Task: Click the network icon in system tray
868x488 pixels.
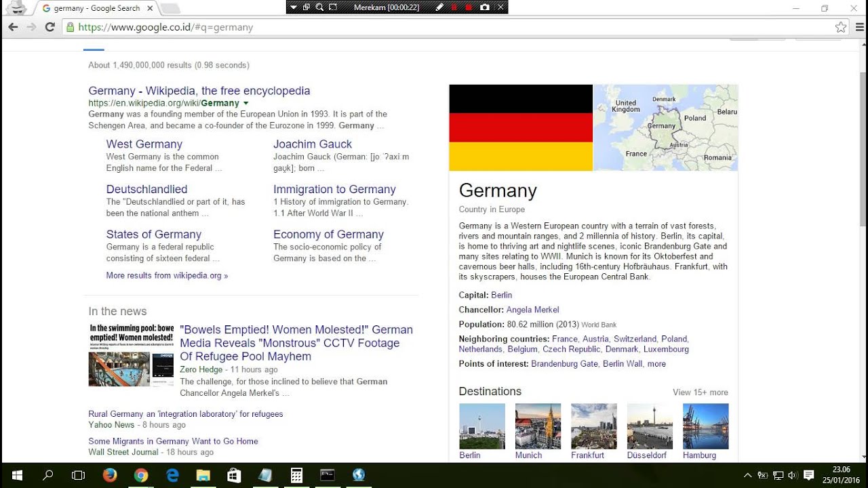Action: [778, 475]
